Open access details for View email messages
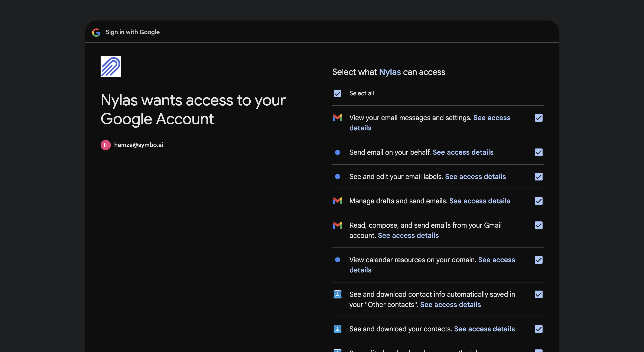The width and height of the screenshot is (644, 352). click(x=492, y=118)
